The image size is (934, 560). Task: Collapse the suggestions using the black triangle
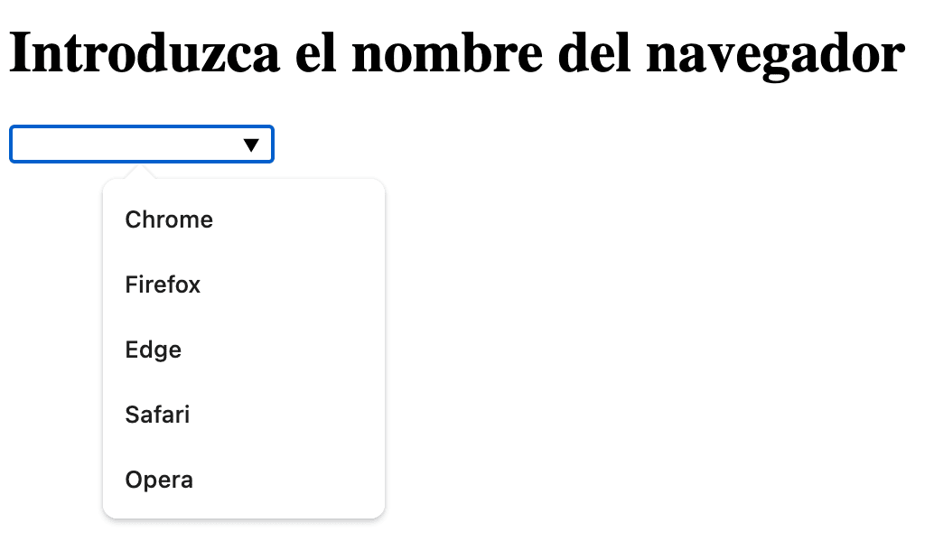pyautogui.click(x=252, y=145)
